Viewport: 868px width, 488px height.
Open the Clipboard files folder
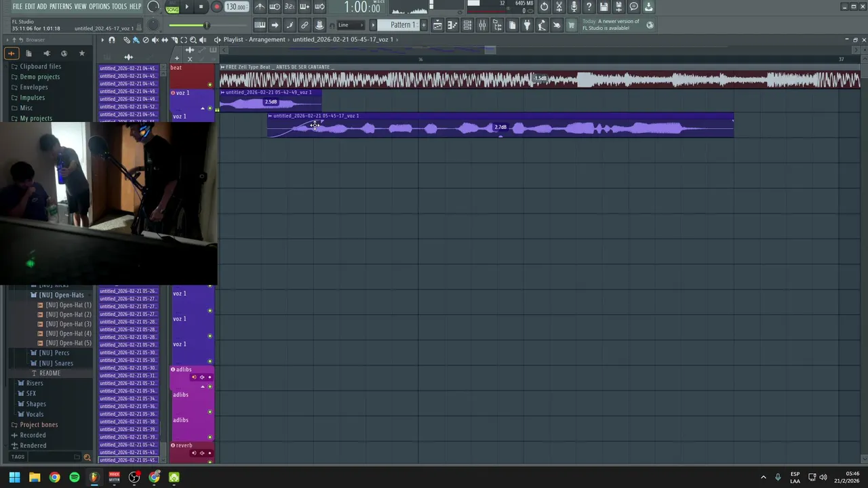point(41,66)
